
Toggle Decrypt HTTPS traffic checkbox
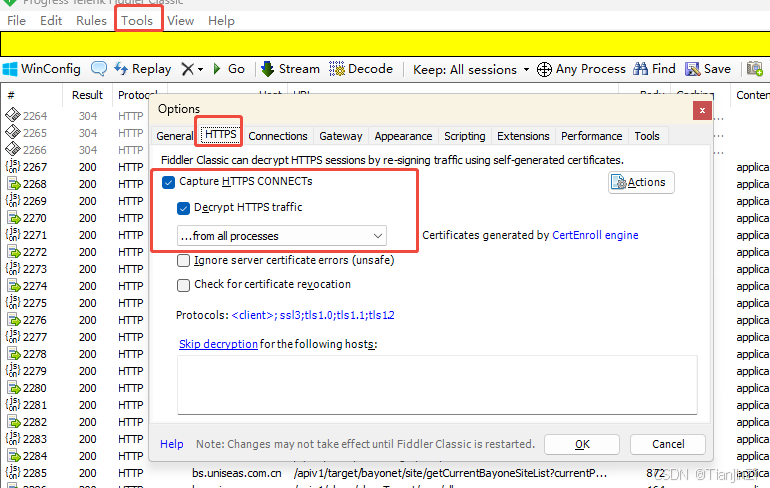(183, 208)
